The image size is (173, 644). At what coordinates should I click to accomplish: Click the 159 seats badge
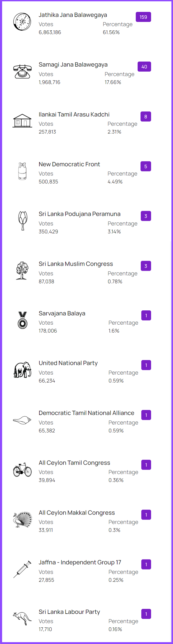143,17
